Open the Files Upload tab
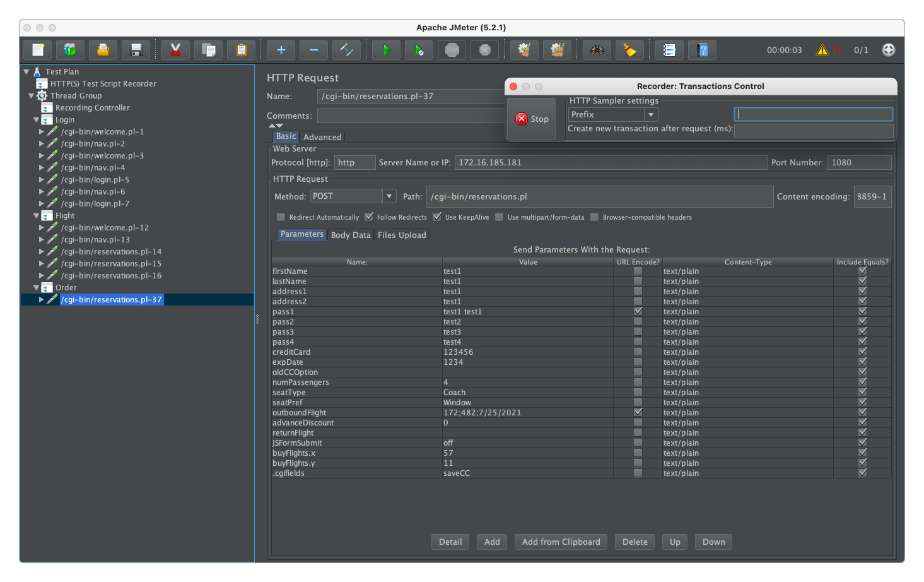Viewport: 924px width, 582px height. (402, 235)
